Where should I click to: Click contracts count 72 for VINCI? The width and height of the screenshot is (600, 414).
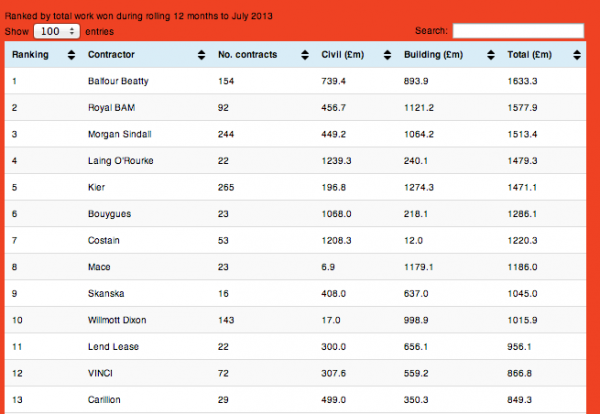click(223, 373)
